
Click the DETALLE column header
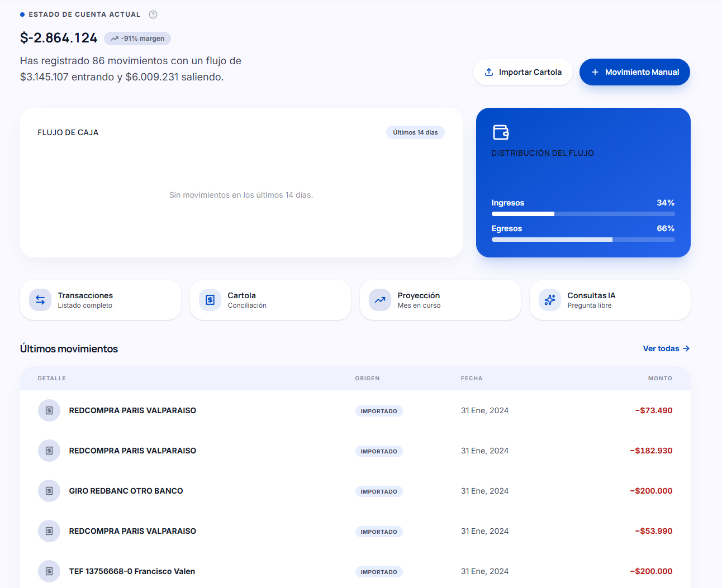tap(52, 379)
